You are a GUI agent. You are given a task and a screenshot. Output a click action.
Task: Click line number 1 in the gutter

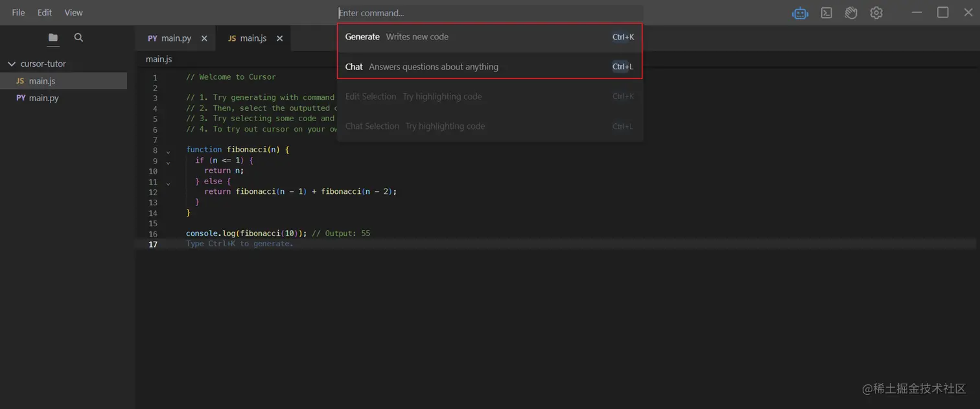coord(155,78)
